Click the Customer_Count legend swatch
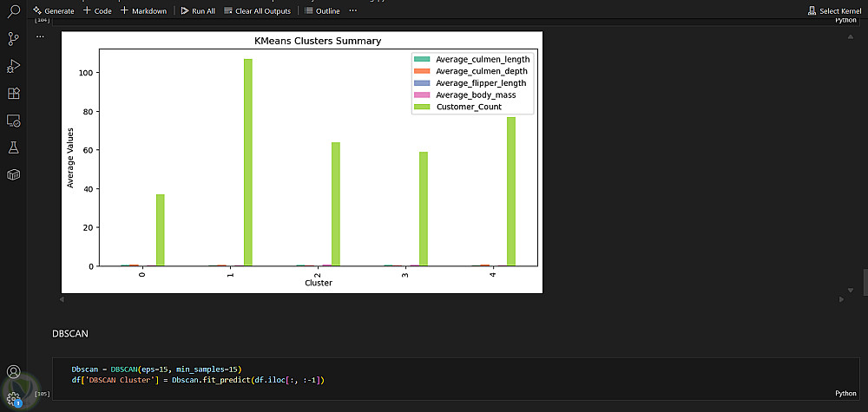 423,107
